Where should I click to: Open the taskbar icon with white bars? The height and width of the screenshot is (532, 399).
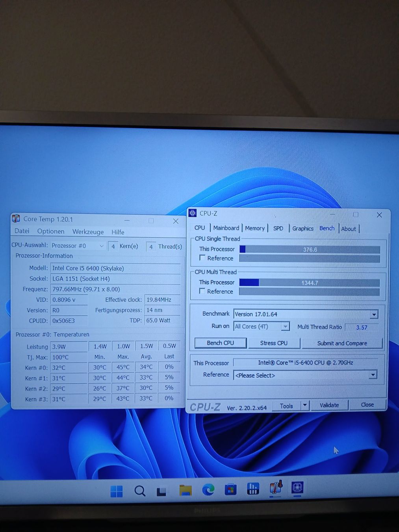click(x=253, y=489)
